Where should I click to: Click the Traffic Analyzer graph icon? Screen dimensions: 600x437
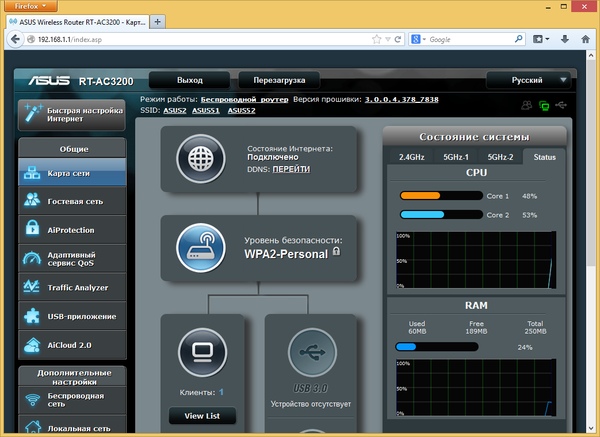click(31, 287)
